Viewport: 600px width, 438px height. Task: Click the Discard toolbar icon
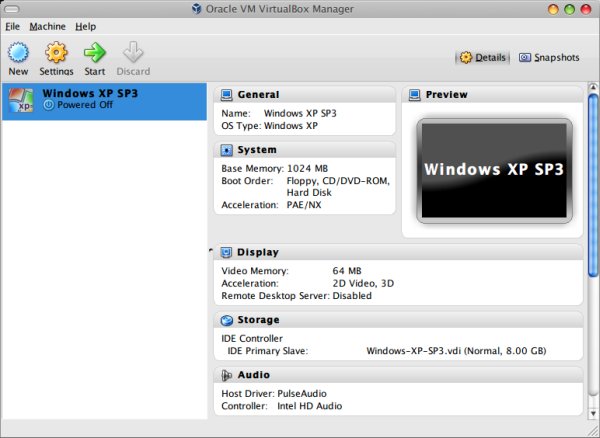(132, 52)
